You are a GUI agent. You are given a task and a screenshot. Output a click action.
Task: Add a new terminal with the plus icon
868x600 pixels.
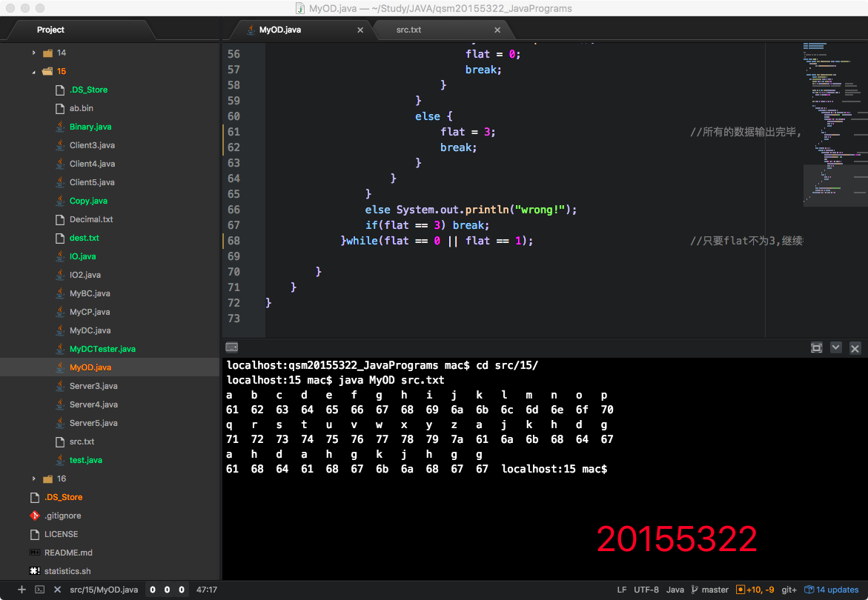click(x=21, y=590)
